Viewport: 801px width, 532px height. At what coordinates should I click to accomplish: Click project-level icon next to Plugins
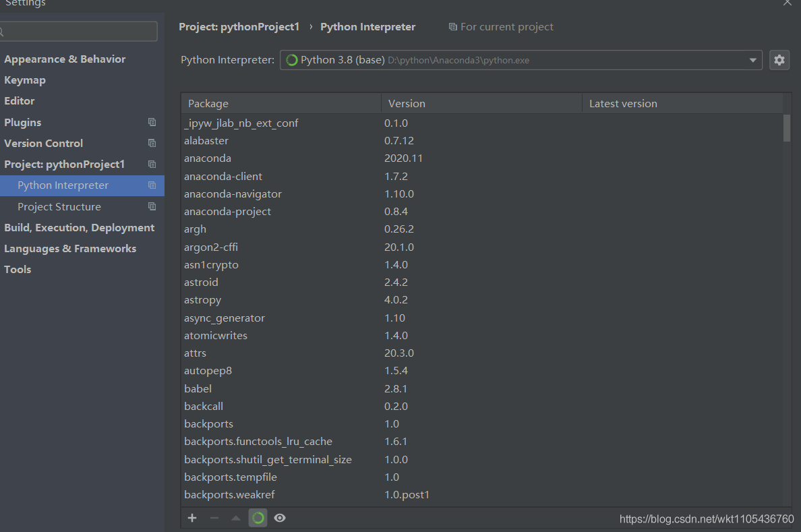click(x=152, y=122)
